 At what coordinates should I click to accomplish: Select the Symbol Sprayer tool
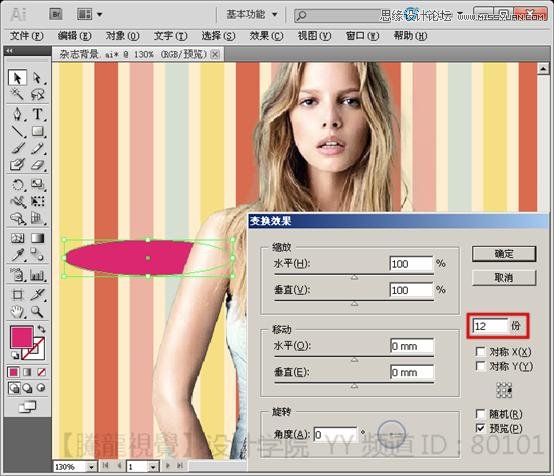coord(17,275)
